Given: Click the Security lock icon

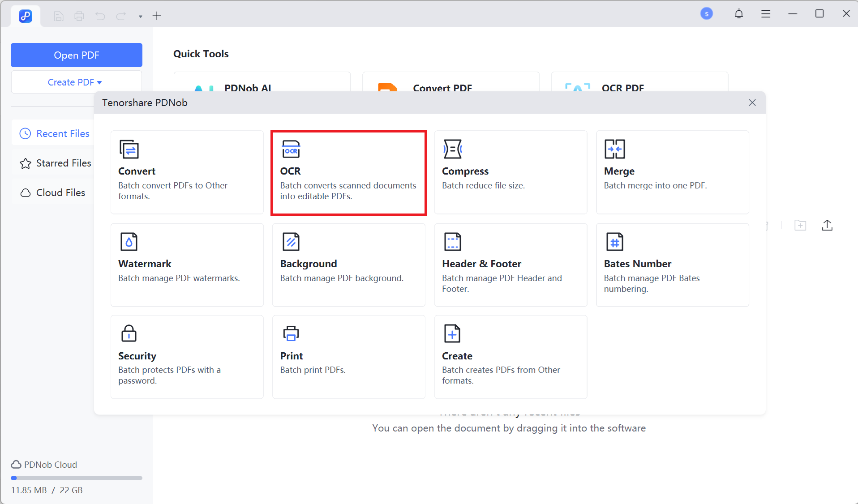Looking at the screenshot, I should 129,333.
